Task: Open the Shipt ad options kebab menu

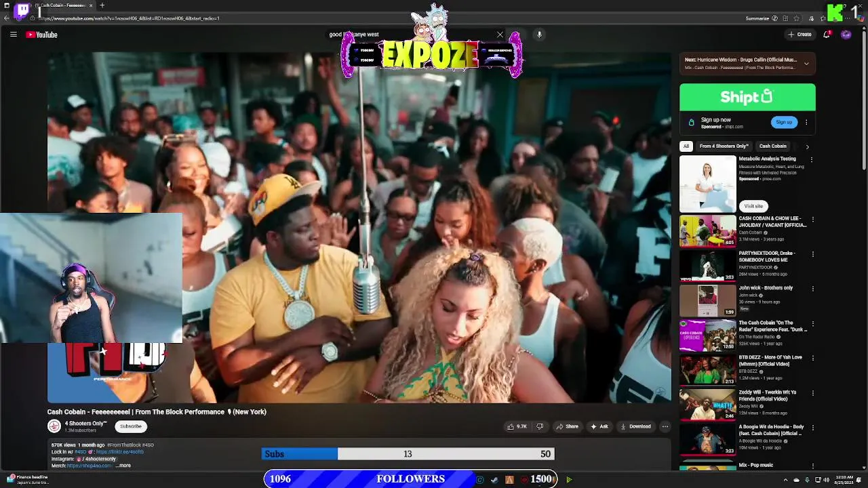Action: pyautogui.click(x=806, y=123)
